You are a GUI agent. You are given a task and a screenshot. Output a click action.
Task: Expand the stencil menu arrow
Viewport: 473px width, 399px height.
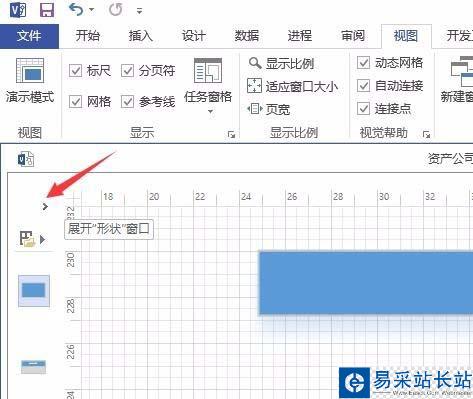[42, 239]
